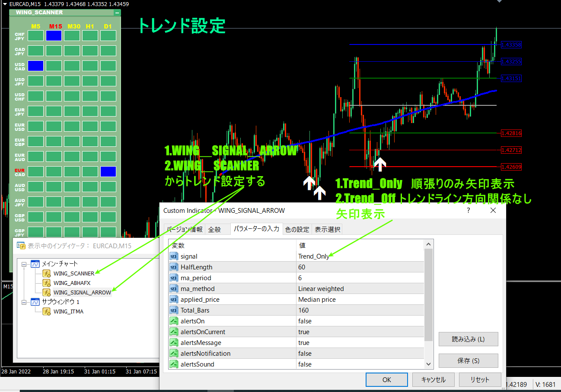Click the parameter list scrollbar thumb

pyautogui.click(x=428, y=295)
